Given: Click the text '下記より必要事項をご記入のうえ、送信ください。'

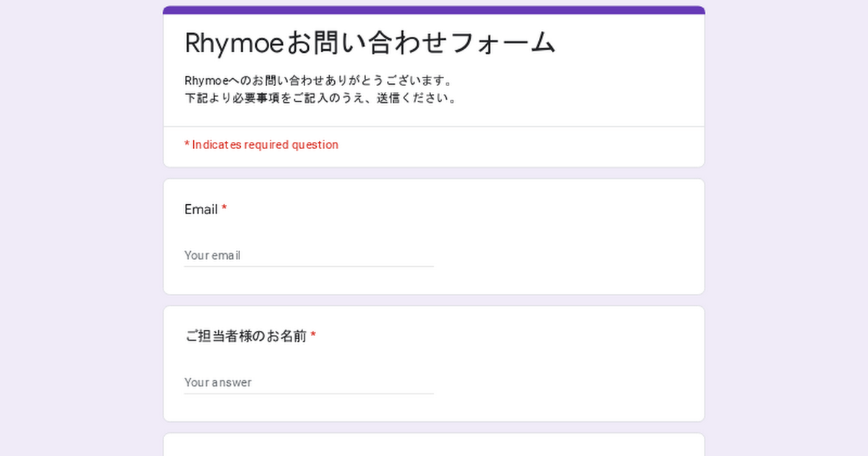Looking at the screenshot, I should pos(321,98).
